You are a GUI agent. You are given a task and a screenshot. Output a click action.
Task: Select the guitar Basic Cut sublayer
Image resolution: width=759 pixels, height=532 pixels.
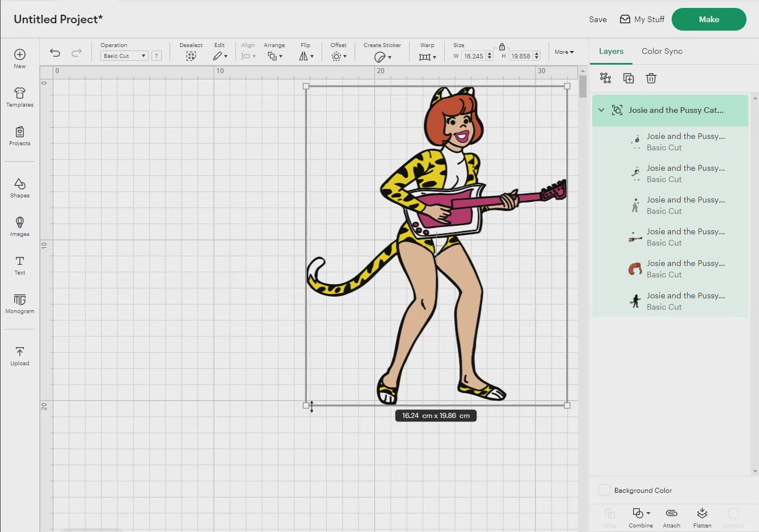[x=671, y=237]
